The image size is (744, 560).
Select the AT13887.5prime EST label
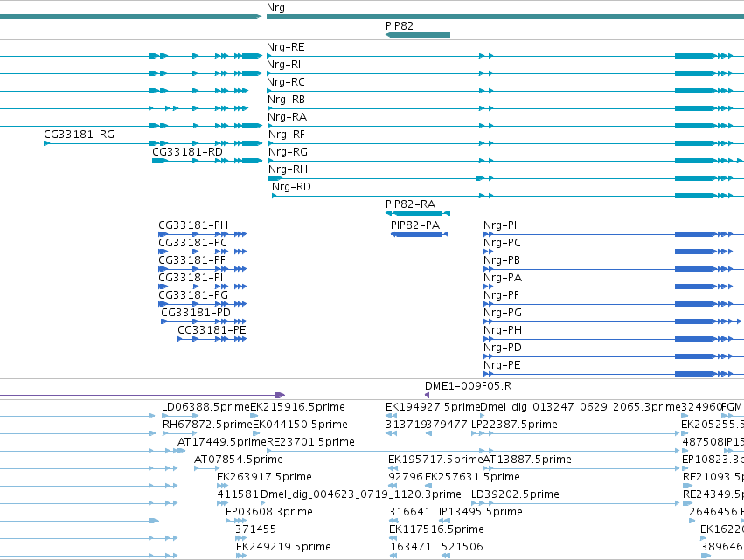coord(527,460)
